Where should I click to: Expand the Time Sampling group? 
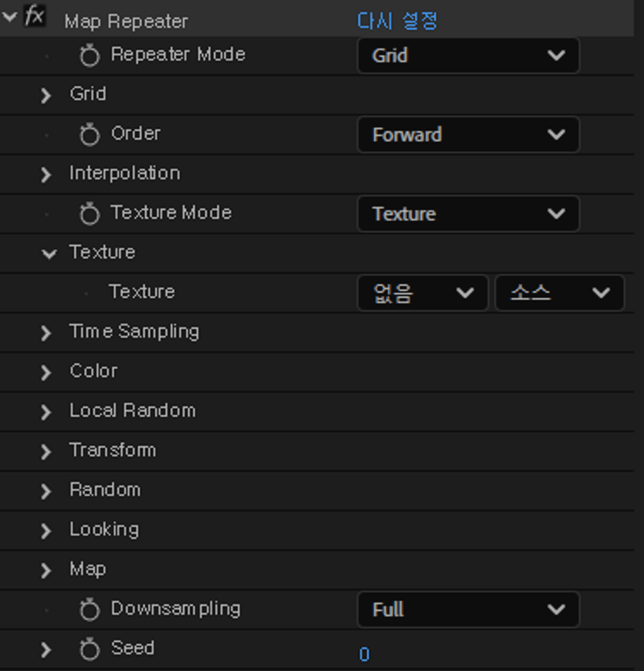46,333
